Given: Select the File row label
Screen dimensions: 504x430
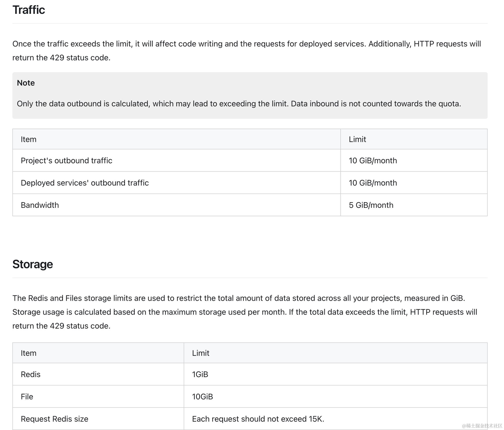Looking at the screenshot, I should point(27,397).
